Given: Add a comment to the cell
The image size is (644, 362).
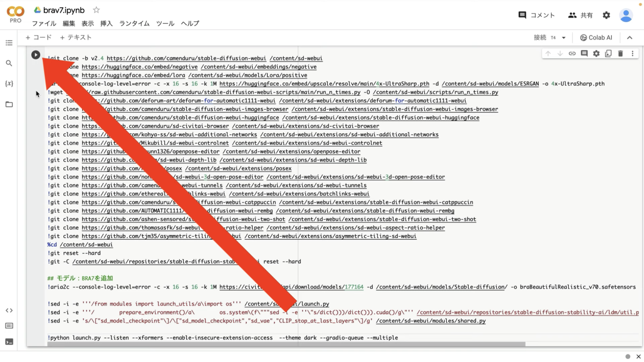Looking at the screenshot, I should (x=584, y=53).
